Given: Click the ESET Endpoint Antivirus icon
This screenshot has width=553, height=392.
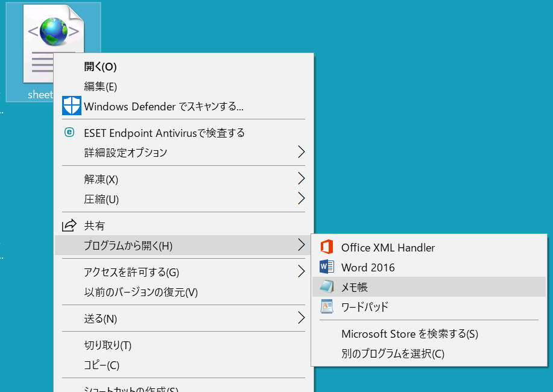Looking at the screenshot, I should pyautogui.click(x=69, y=132).
